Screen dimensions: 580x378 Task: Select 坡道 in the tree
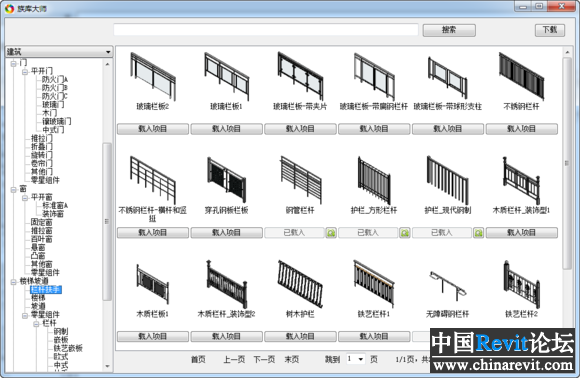click(x=38, y=306)
